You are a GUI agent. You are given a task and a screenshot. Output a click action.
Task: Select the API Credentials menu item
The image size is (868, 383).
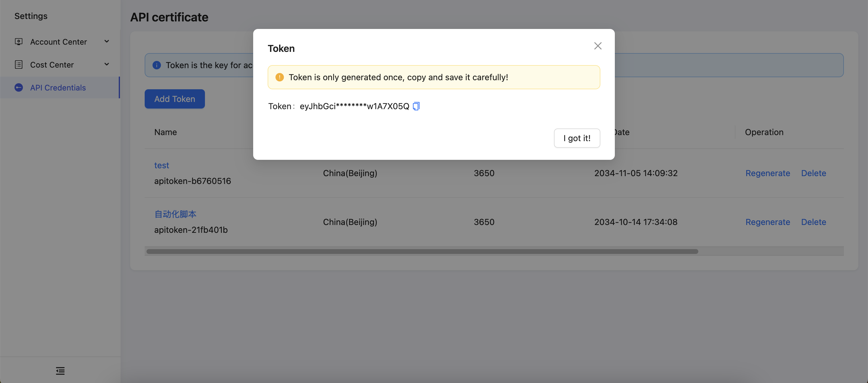coord(60,87)
